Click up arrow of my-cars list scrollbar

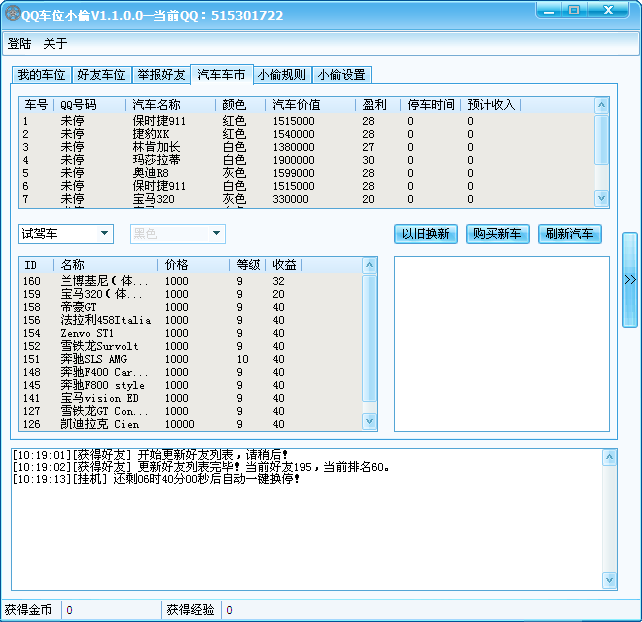coord(601,105)
